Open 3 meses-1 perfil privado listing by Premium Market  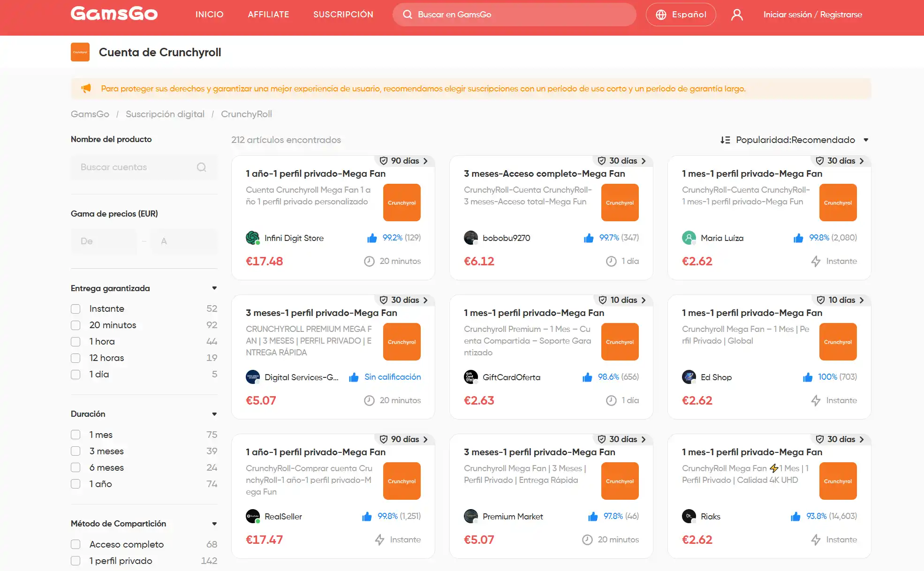coord(539,452)
